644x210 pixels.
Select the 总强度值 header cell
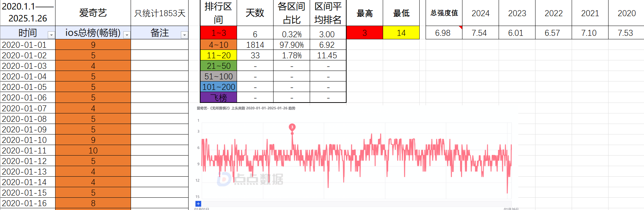pos(444,13)
